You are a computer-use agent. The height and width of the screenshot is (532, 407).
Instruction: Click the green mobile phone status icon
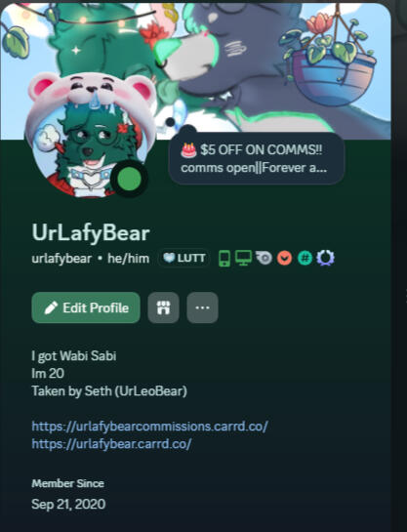[x=224, y=259]
